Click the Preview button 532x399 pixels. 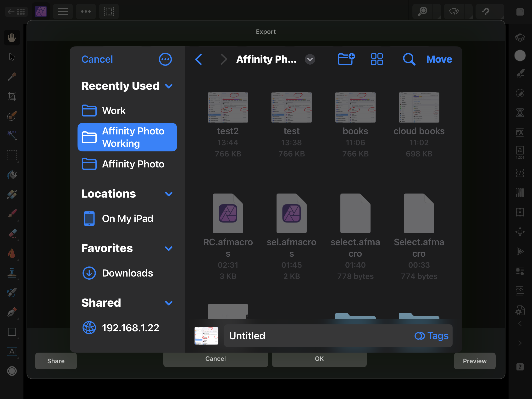pyautogui.click(x=475, y=361)
